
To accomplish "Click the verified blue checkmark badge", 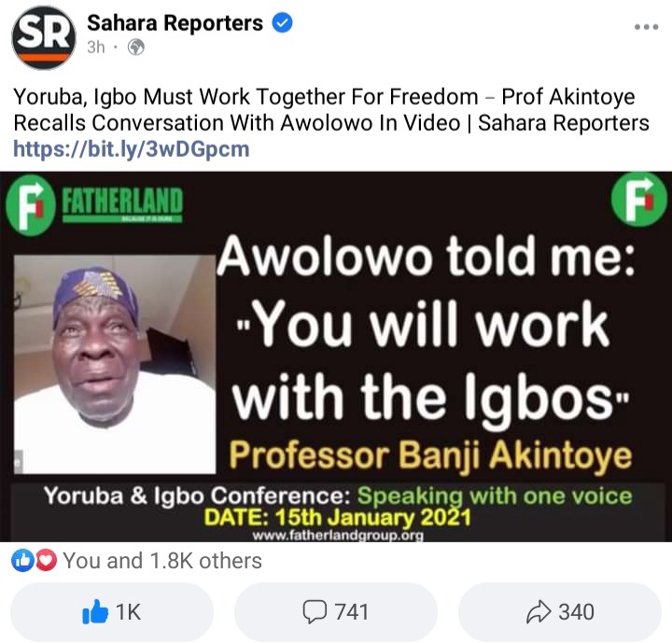I will [x=283, y=22].
